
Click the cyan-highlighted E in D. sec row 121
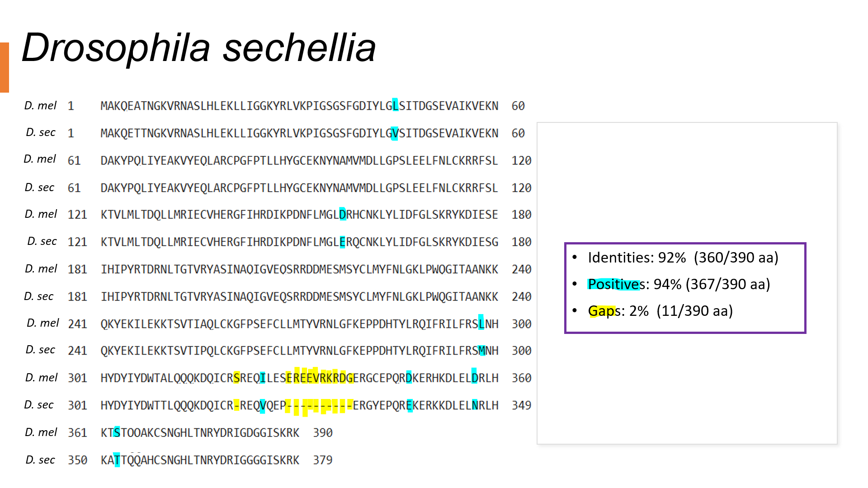click(342, 242)
